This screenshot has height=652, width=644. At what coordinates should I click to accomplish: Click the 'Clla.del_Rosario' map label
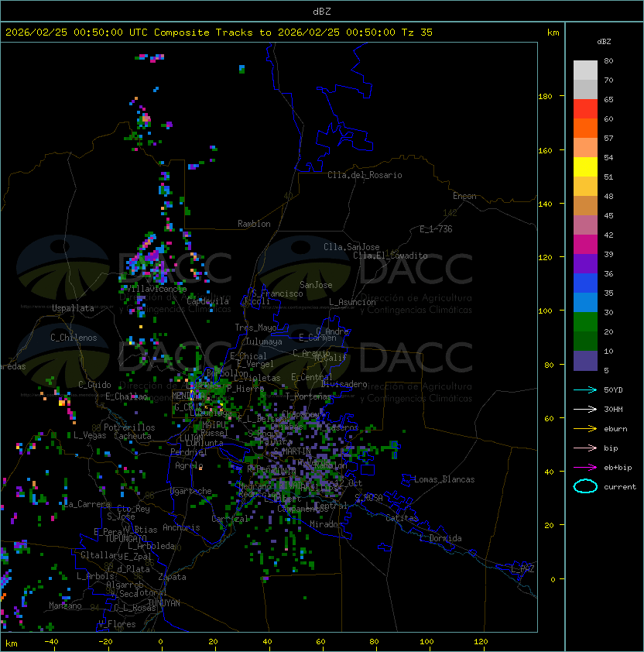tap(365, 175)
